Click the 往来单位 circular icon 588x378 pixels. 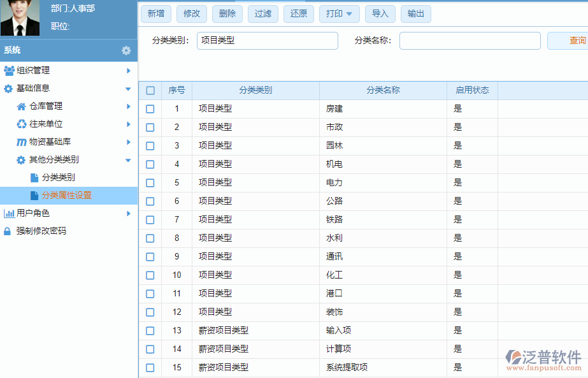coord(22,124)
